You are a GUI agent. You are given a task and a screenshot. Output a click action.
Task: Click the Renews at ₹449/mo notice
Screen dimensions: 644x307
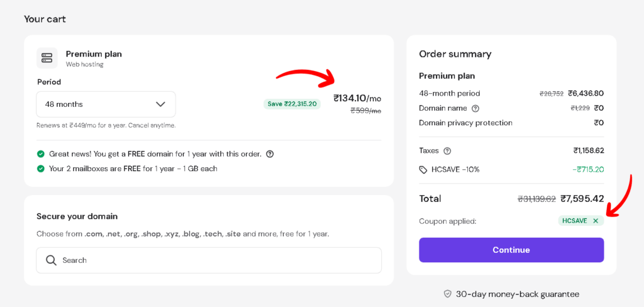106,125
